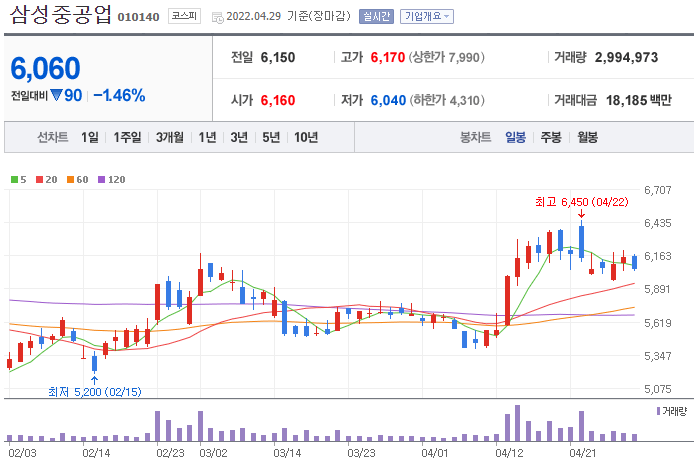694x466 pixels.
Task: Click the 코스피 market badge
Action: pyautogui.click(x=184, y=16)
